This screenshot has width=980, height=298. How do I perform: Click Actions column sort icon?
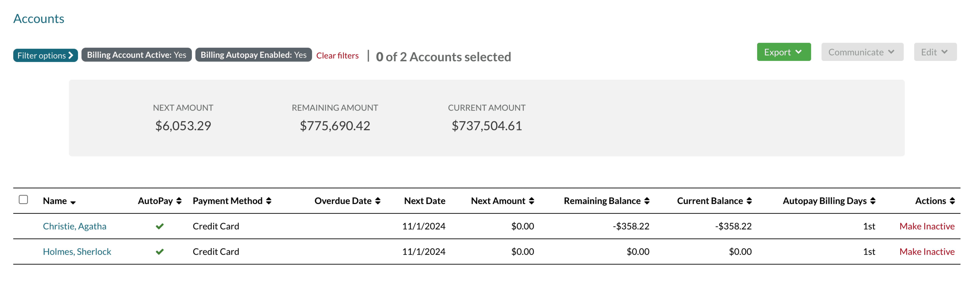[x=952, y=201]
